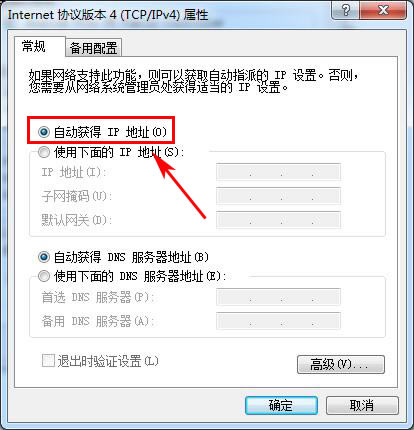414x430 pixels.
Task: Select 自动获得 DNS 服务器地址 radio button
Action: tap(44, 257)
